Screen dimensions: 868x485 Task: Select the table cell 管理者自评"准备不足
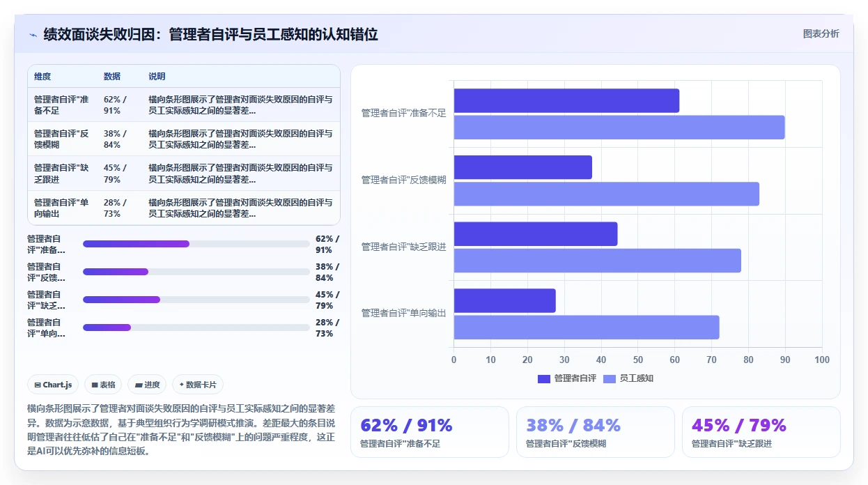pyautogui.click(x=61, y=105)
